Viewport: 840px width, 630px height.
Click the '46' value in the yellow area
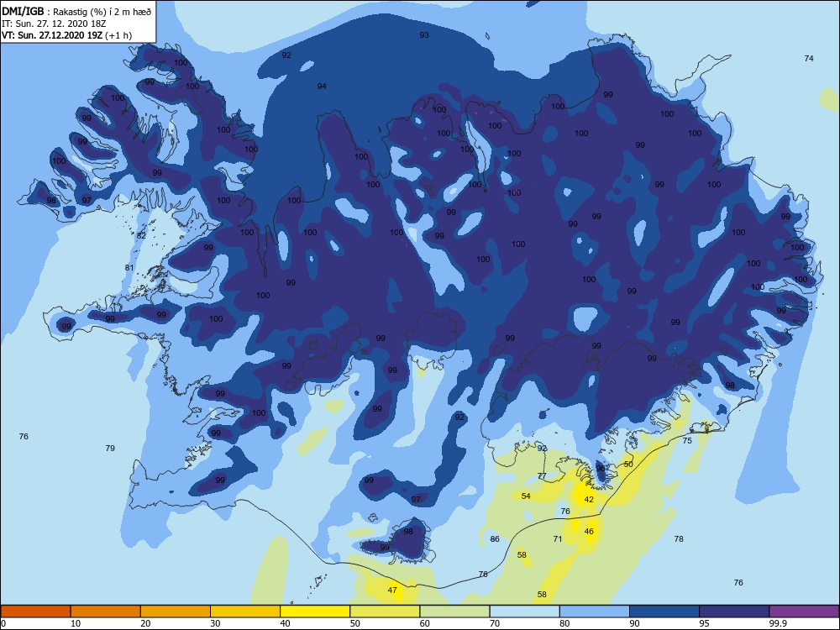[x=589, y=532]
